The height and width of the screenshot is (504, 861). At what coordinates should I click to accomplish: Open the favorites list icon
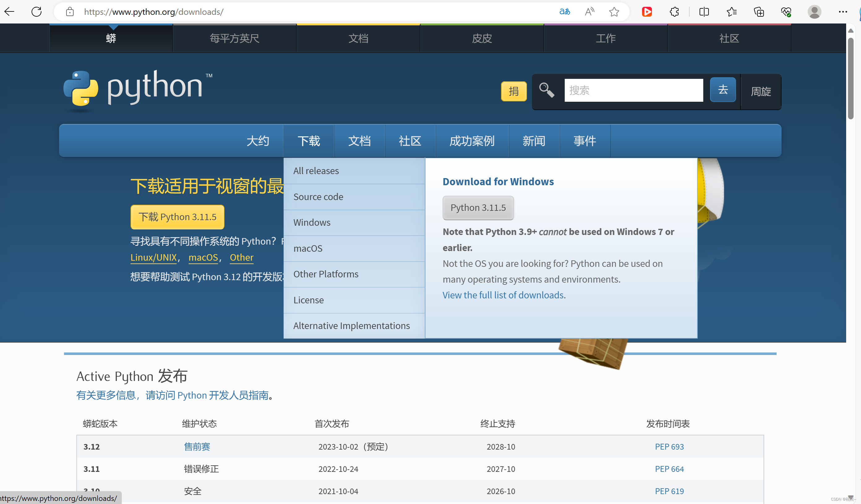[731, 12]
